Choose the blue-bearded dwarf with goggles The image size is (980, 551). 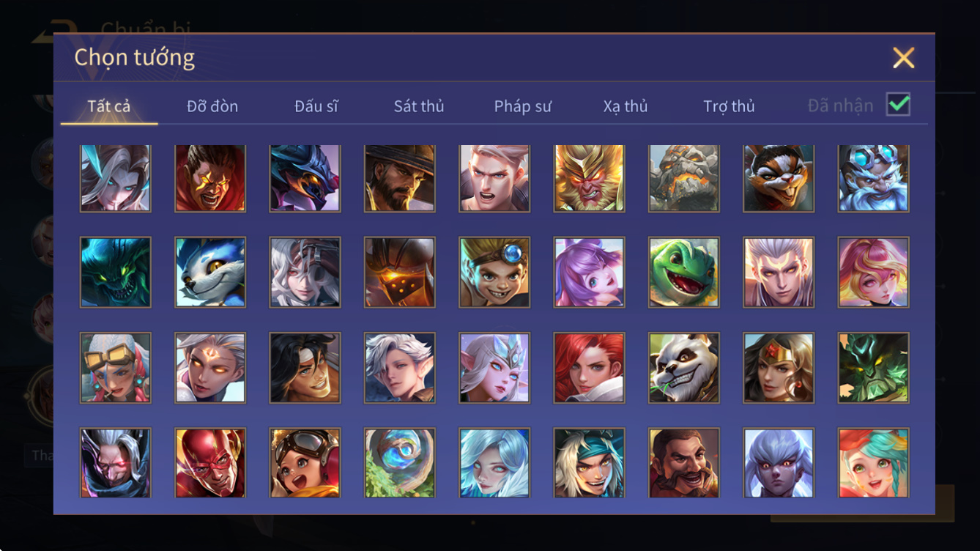(x=874, y=178)
